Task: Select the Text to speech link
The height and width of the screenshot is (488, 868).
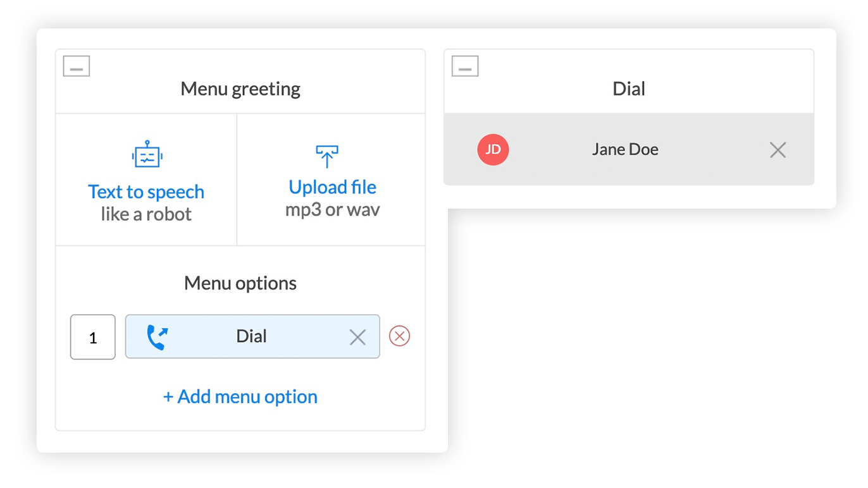Action: [x=146, y=192]
